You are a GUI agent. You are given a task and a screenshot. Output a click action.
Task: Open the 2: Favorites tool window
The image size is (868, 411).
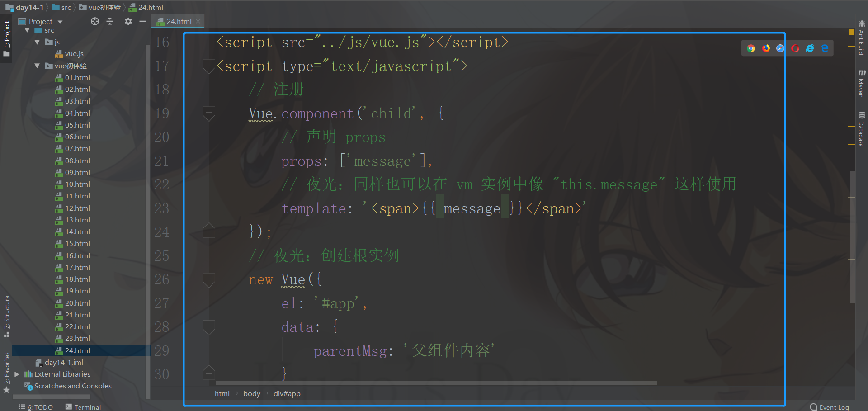click(x=6, y=372)
